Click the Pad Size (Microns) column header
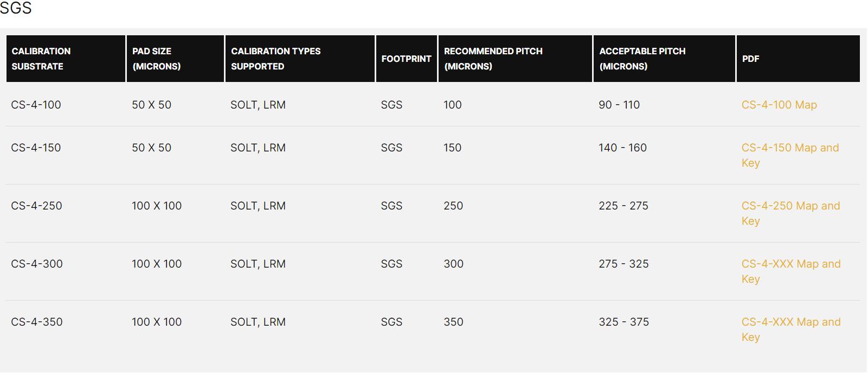Viewport: 868px width, 374px height. 156,59
